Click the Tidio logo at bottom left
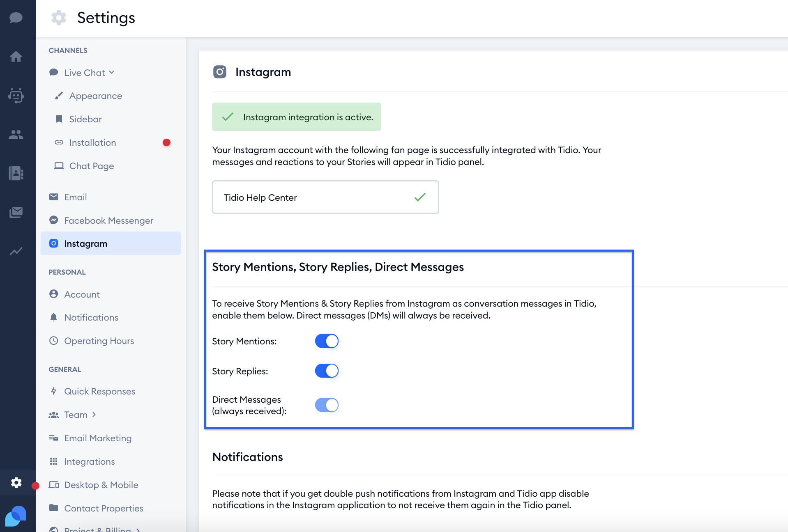 16,516
